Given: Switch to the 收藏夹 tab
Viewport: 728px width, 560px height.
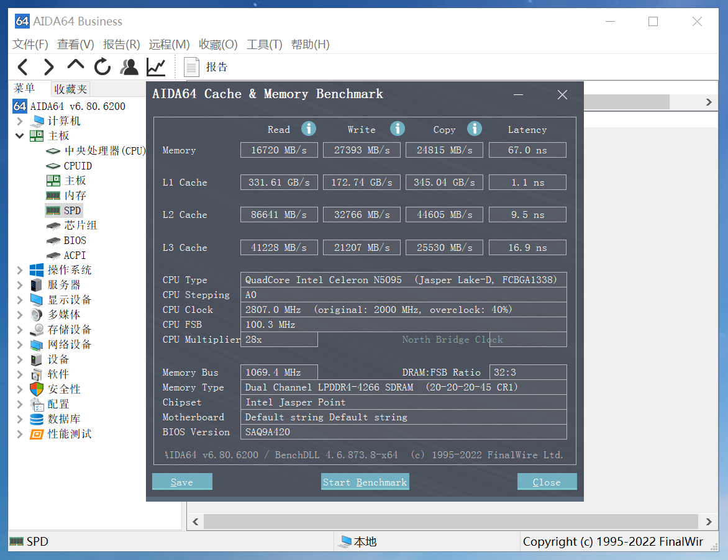Looking at the screenshot, I should point(70,89).
